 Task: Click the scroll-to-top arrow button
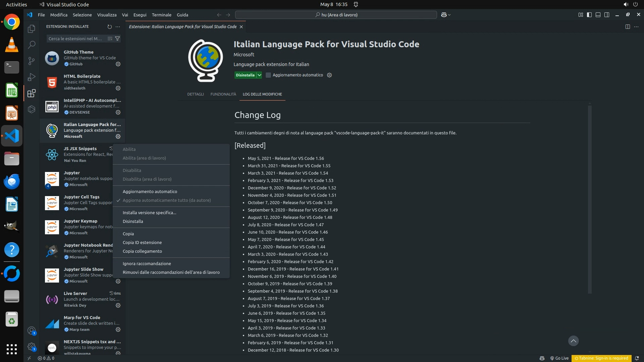pos(573,341)
